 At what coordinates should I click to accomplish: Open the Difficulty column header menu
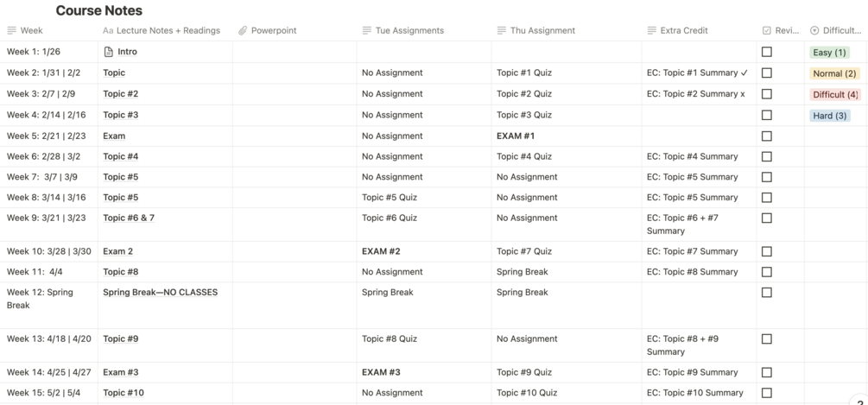(x=836, y=30)
